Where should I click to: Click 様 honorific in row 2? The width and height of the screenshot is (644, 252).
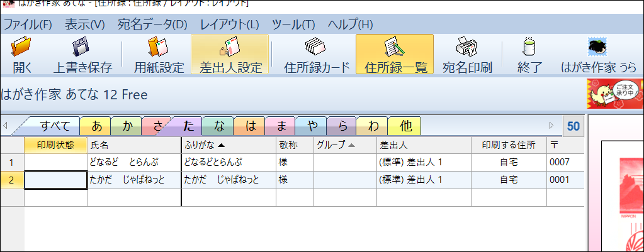[x=295, y=180]
